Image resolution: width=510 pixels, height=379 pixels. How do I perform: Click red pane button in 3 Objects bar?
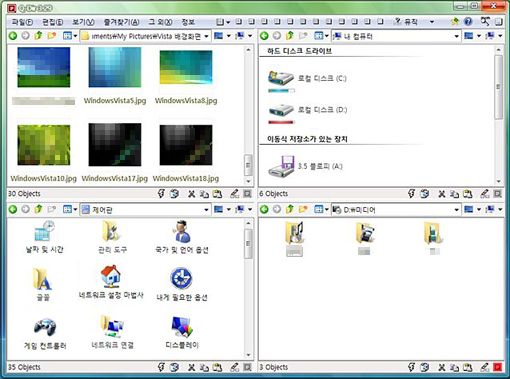pyautogui.click(x=497, y=367)
